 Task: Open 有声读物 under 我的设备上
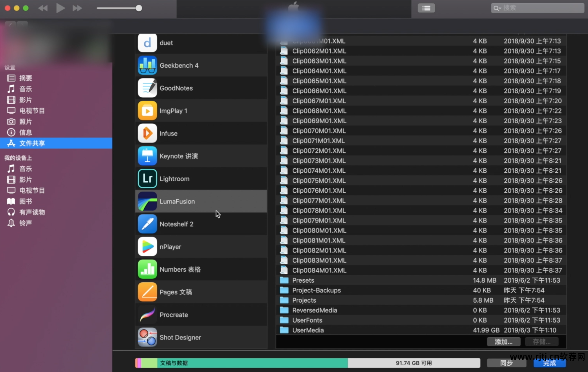[32, 212]
